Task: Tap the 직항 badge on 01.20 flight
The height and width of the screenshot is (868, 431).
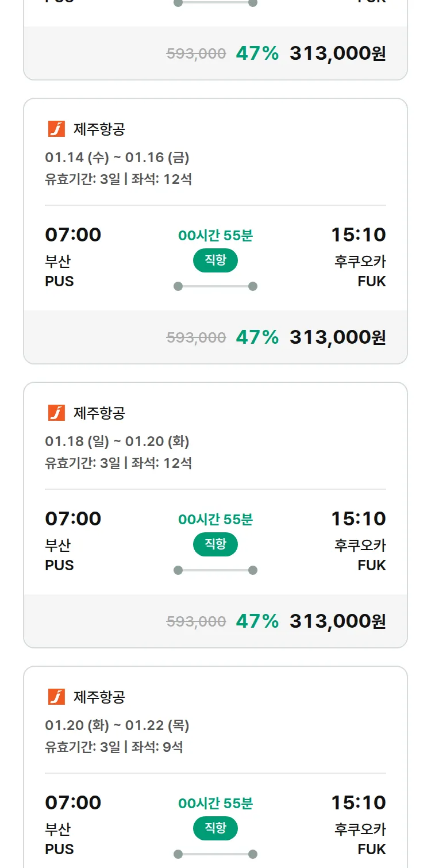Action: coord(215,828)
